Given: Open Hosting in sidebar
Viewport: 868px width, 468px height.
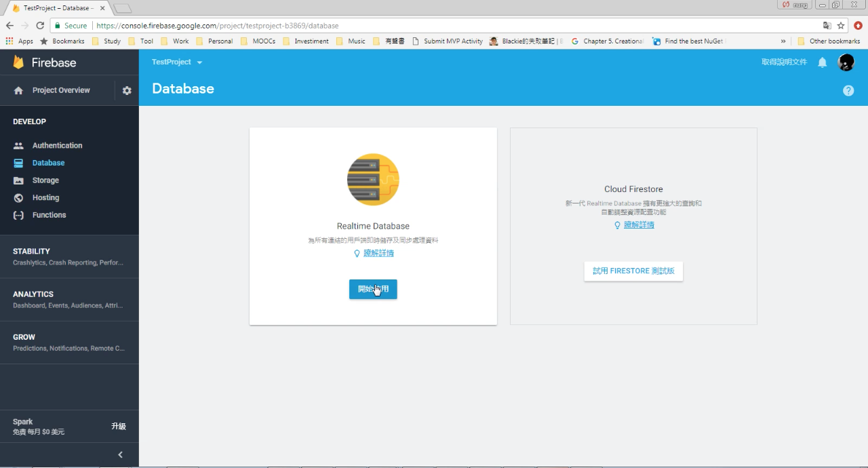Looking at the screenshot, I should (x=45, y=197).
